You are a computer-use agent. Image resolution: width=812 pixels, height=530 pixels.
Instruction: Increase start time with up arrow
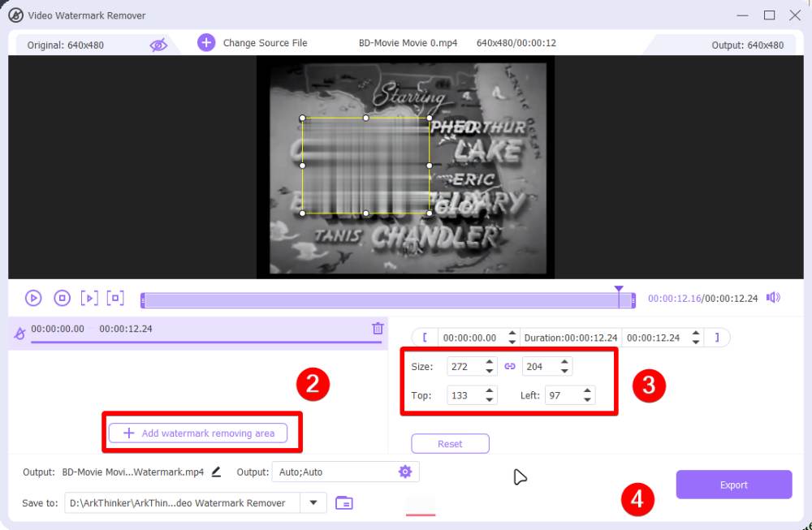point(512,334)
